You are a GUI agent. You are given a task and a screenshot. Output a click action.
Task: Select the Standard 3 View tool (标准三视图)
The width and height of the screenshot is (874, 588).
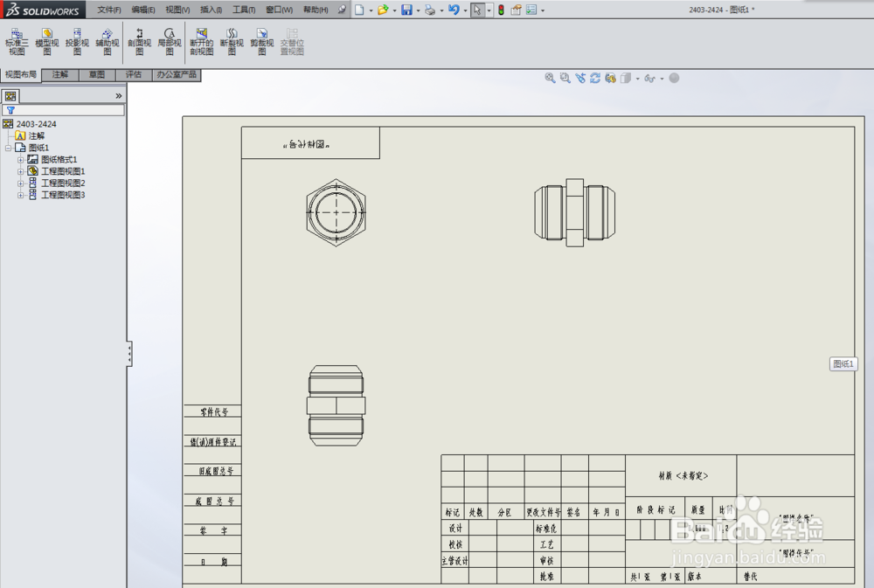pos(16,39)
